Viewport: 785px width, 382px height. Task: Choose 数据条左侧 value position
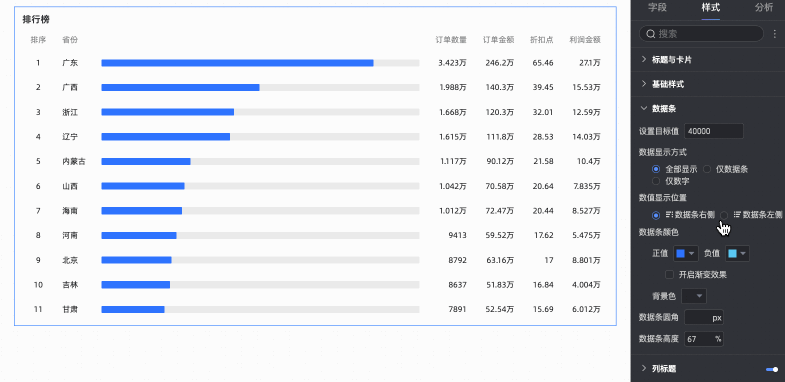pos(724,215)
